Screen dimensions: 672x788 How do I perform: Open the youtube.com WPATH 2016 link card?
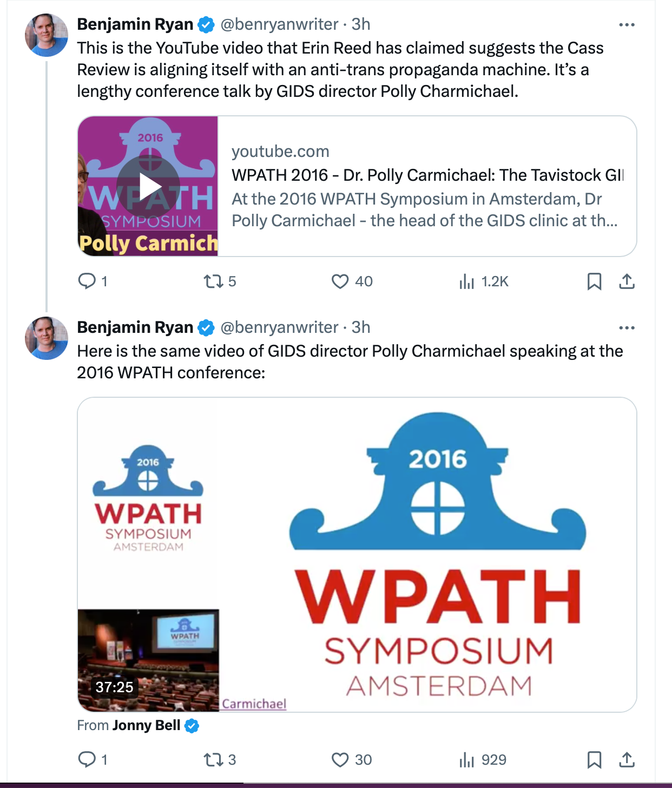coord(426,186)
